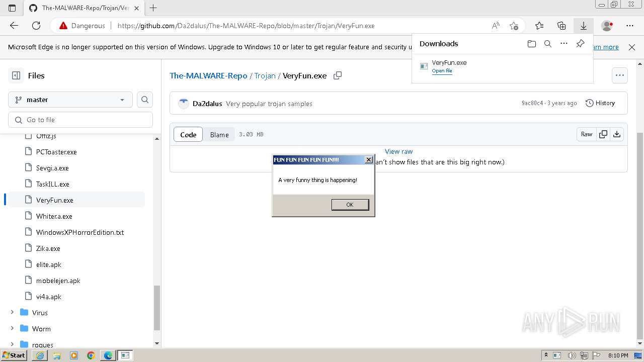Screen dimensions: 644x362
Task: Open elite.apk in file tree
Action: tap(49, 264)
